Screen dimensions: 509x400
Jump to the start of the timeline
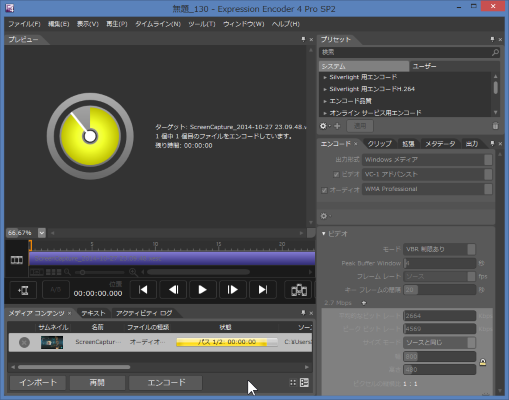pyautogui.click(x=143, y=290)
